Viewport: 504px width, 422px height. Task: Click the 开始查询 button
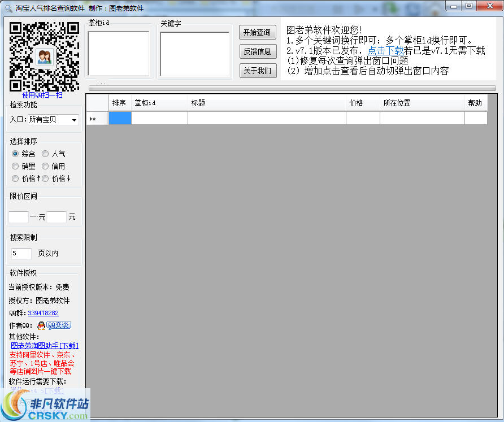(x=258, y=32)
